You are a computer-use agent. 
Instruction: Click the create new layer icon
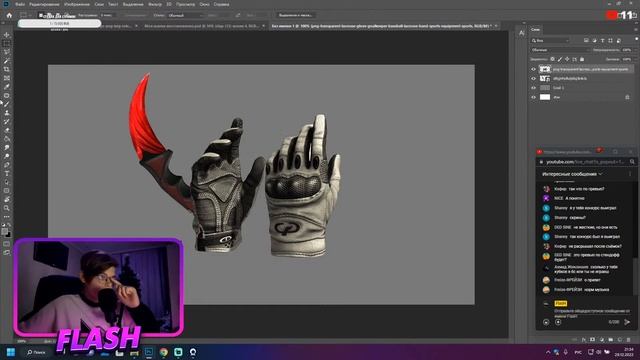click(620, 340)
